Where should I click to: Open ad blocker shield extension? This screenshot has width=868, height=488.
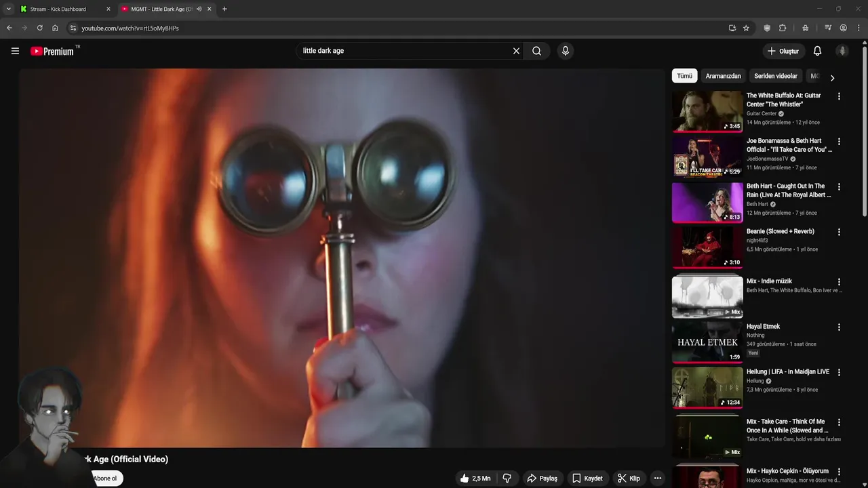point(767,28)
